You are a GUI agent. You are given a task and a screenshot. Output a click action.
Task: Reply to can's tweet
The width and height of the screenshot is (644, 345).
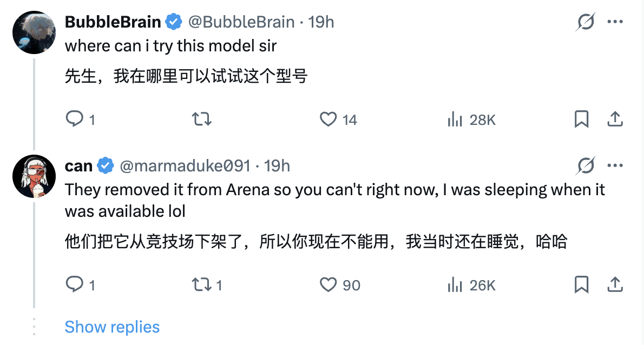74,284
